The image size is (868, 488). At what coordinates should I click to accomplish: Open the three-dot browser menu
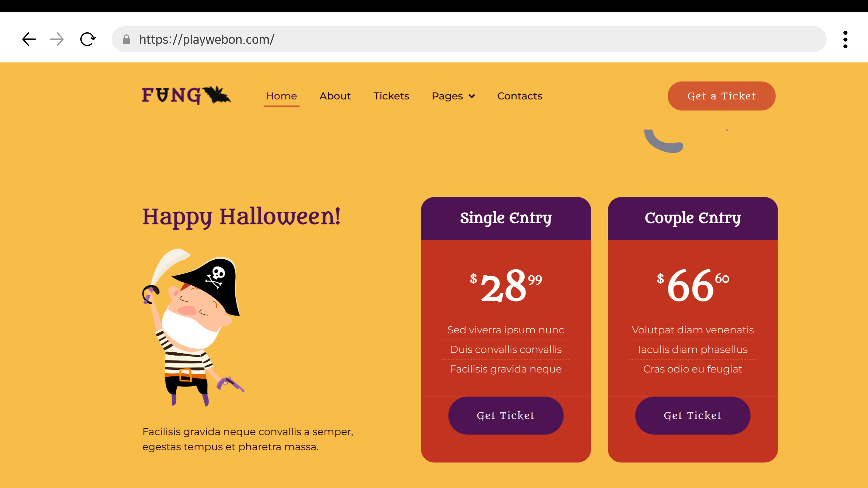point(845,40)
